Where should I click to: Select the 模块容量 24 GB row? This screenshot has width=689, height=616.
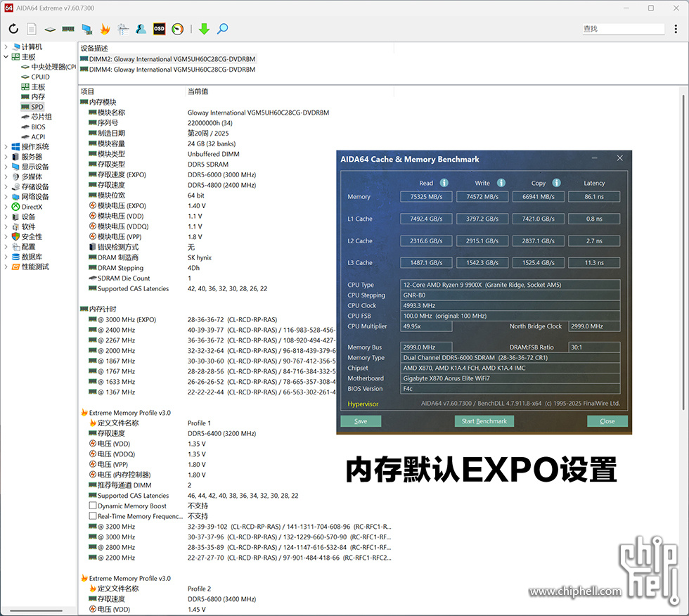(162, 143)
